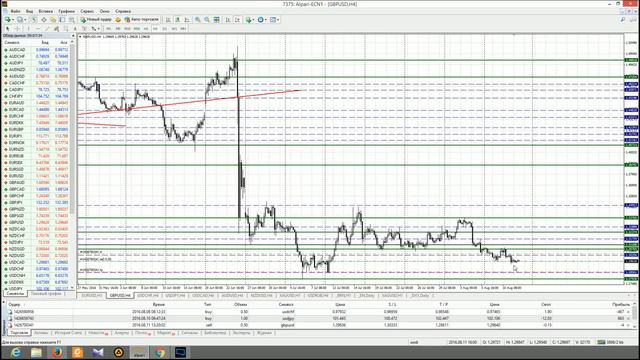Switch timeframe to M30
The width and height of the screenshot is (640, 360).
(x=137, y=29)
